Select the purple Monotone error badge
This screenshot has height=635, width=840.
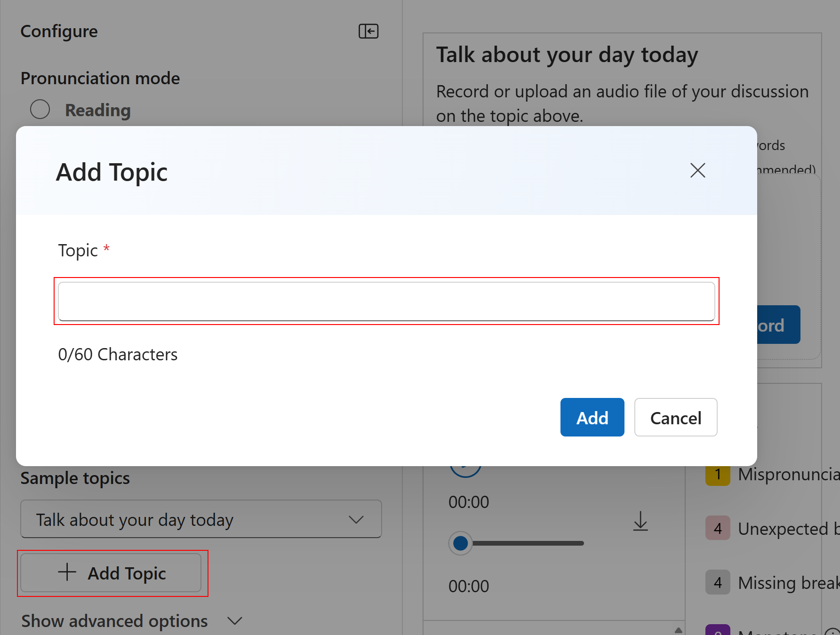click(x=718, y=632)
